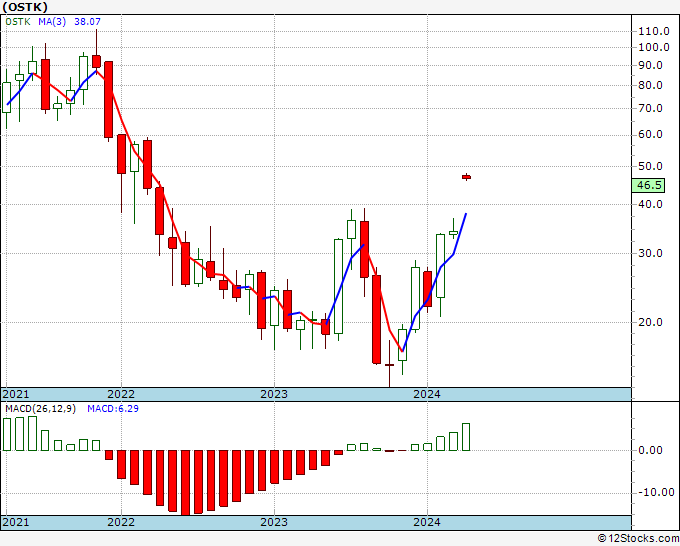Click the 110.0 price axis label
The image size is (680, 546).
click(x=654, y=31)
